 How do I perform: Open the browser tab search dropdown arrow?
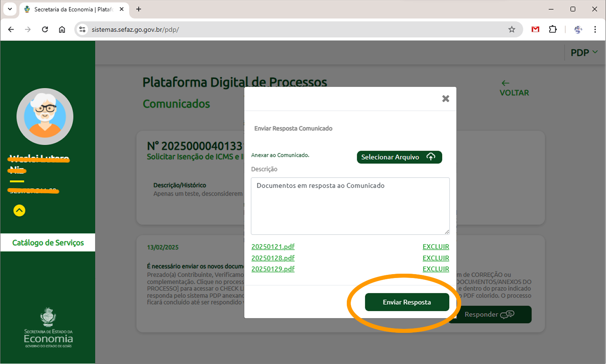click(10, 9)
